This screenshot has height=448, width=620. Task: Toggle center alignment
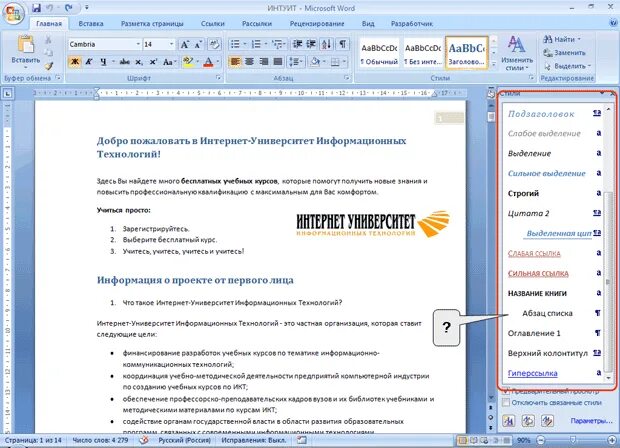[x=249, y=62]
